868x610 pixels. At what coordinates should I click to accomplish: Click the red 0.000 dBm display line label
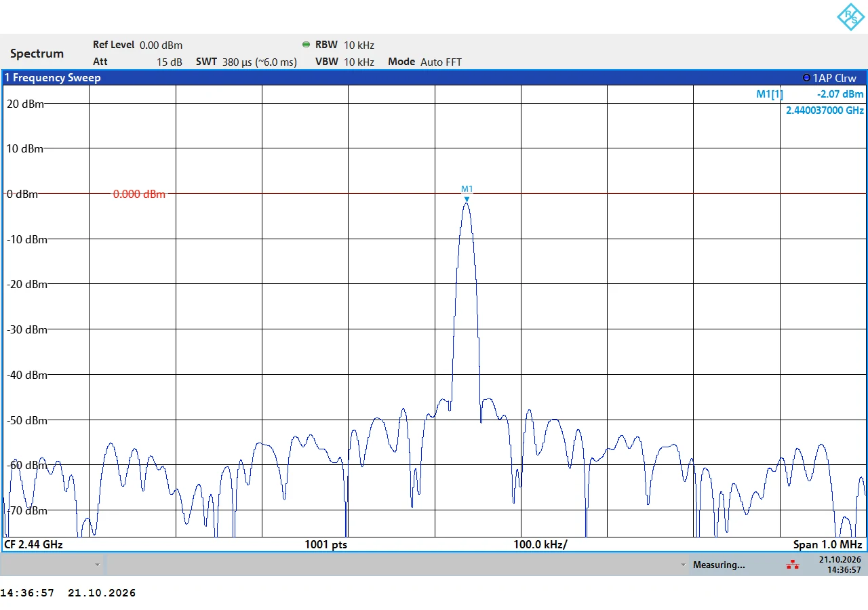click(139, 194)
